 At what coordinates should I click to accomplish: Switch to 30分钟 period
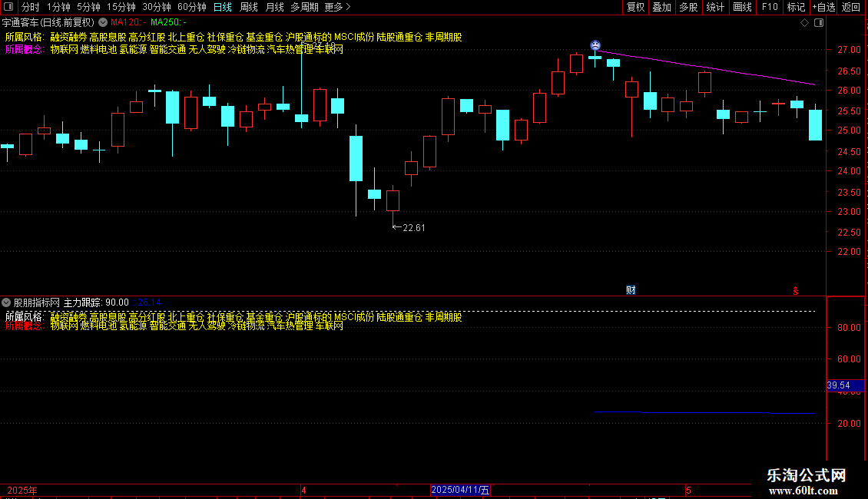[157, 7]
